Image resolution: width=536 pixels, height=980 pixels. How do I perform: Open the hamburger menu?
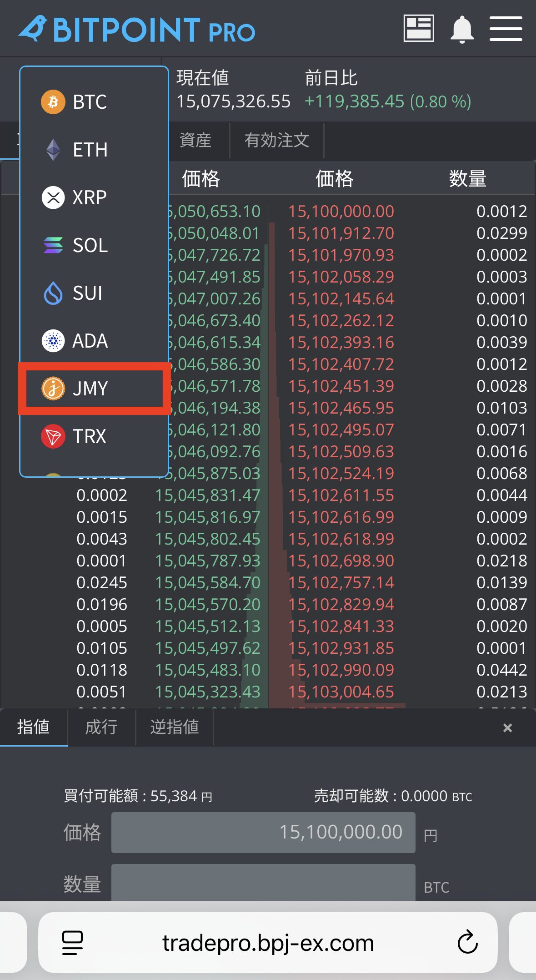click(x=506, y=29)
